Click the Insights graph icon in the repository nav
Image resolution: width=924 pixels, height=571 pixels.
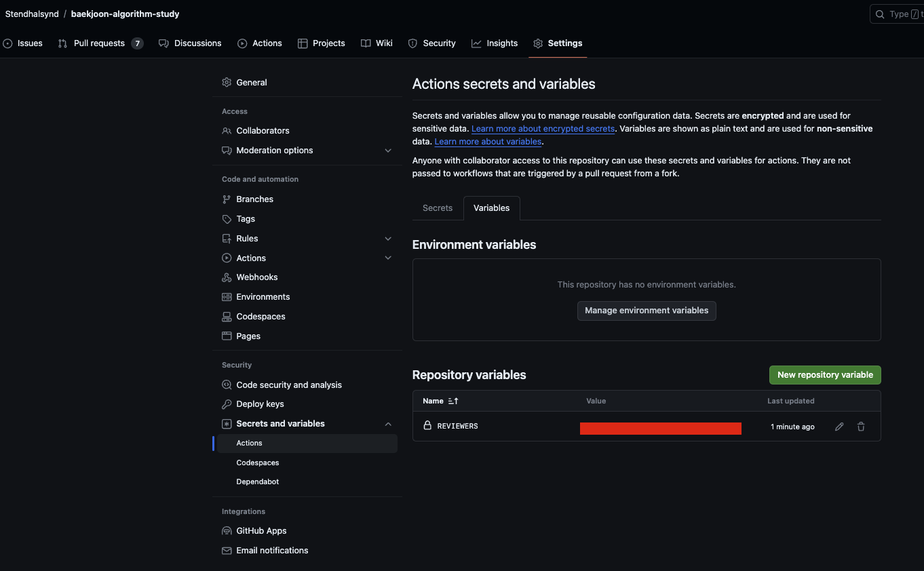click(x=476, y=43)
